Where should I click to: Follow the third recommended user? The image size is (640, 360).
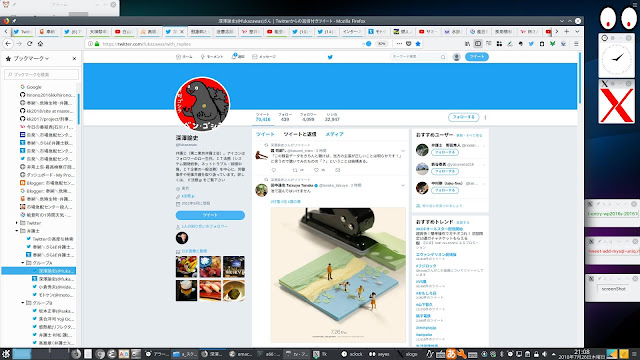445,190
